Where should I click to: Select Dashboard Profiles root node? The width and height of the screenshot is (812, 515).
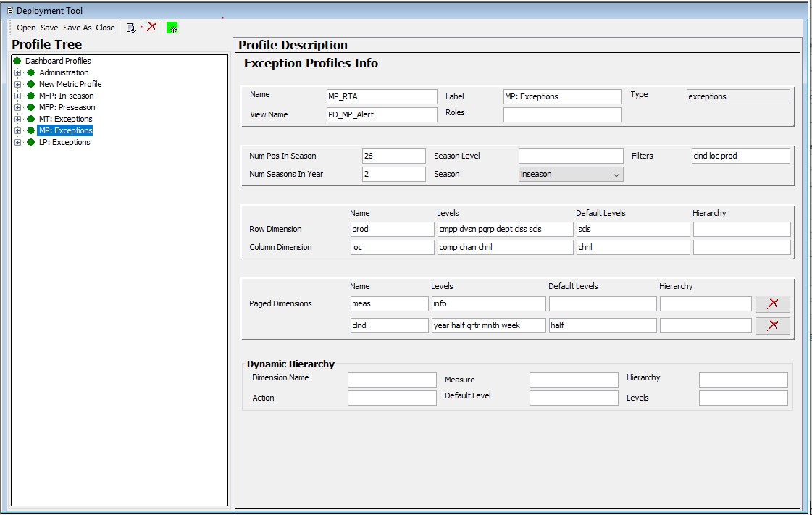(x=58, y=61)
